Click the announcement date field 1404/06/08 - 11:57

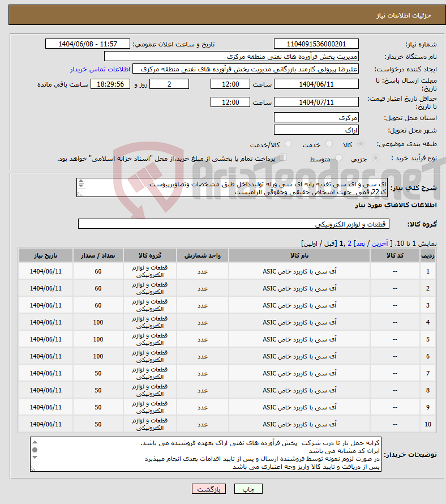[88, 44]
